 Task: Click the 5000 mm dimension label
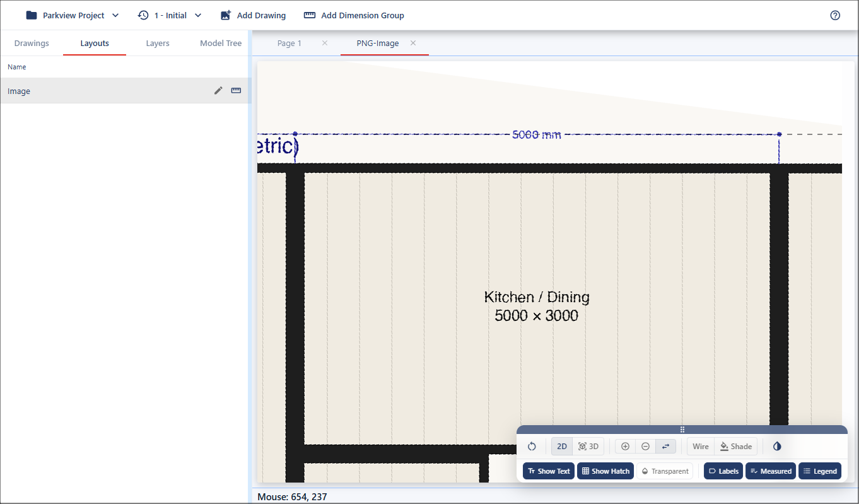pos(536,134)
